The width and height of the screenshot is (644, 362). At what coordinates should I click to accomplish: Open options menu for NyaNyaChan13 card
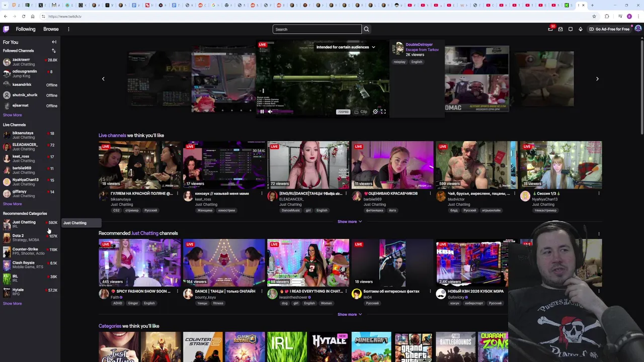point(599,194)
